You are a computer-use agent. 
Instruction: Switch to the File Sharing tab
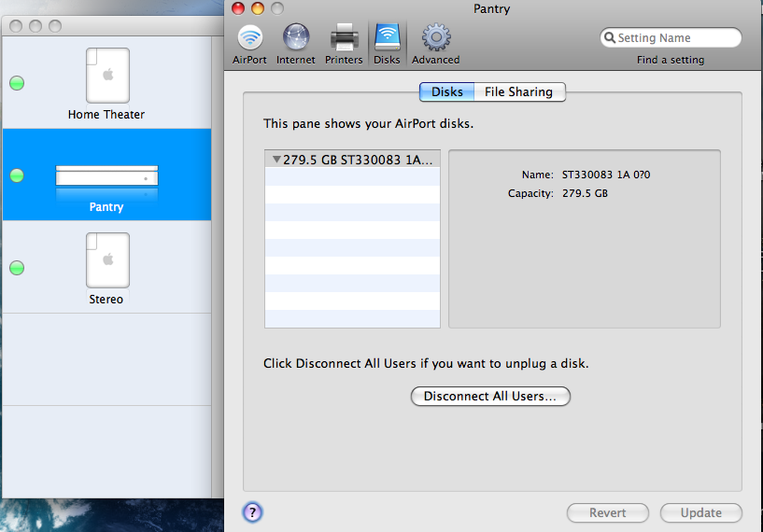[x=519, y=91]
